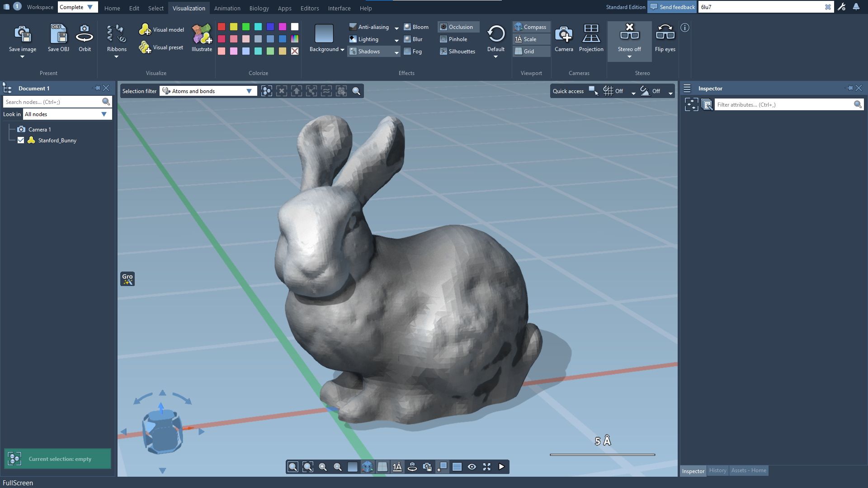This screenshot has width=868, height=488.
Task: Open the Edit menu tab
Action: [134, 8]
